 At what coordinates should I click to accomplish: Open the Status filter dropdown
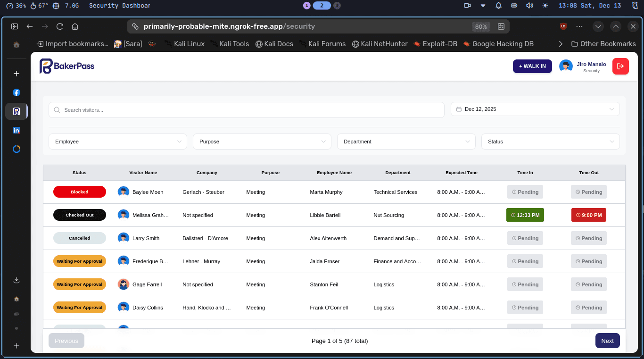tap(551, 142)
